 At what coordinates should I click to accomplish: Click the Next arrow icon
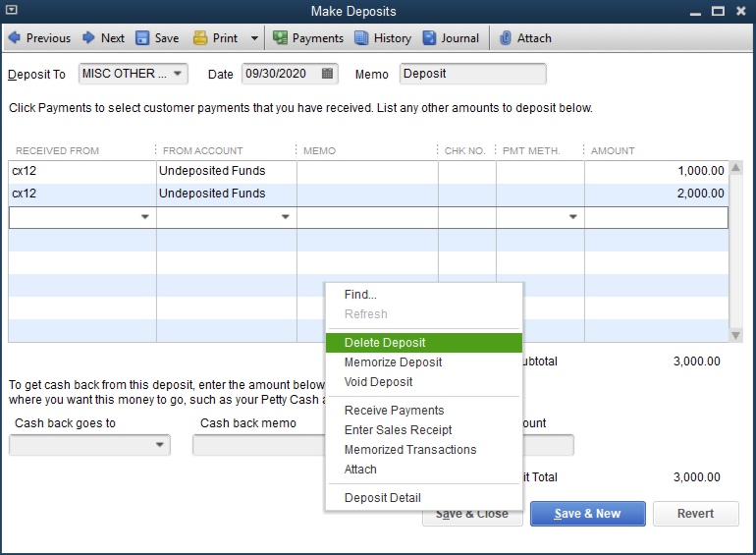[88, 37]
